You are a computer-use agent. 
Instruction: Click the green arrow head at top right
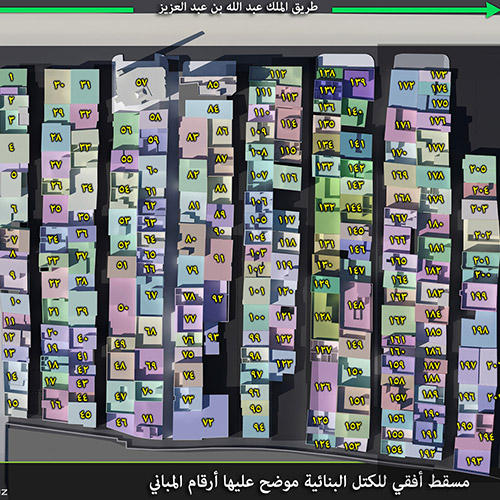point(492,9)
